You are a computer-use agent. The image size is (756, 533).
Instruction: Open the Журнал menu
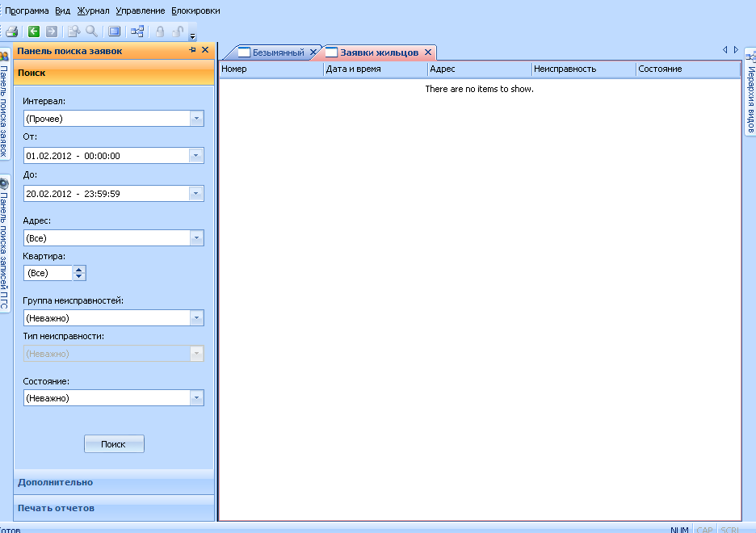tap(93, 10)
